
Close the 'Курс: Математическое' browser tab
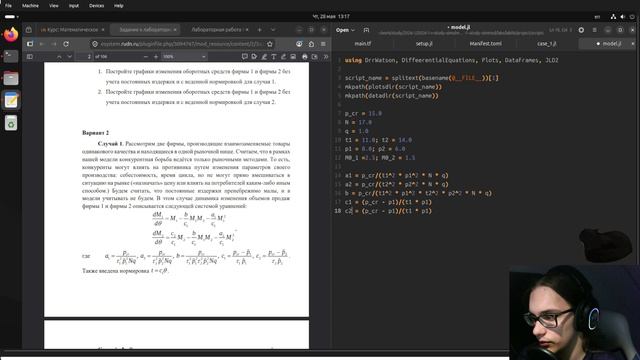pyautogui.click(x=103, y=30)
